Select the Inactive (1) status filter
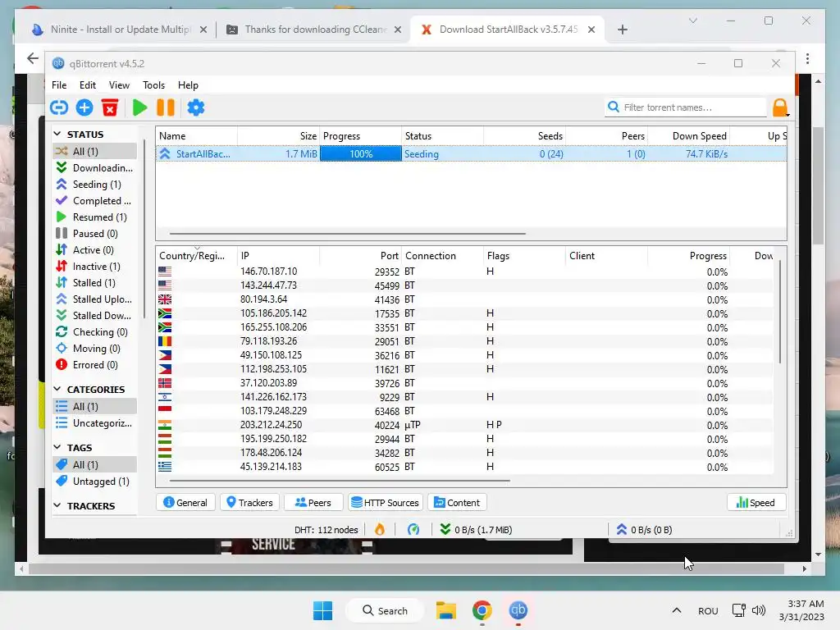 coord(95,267)
